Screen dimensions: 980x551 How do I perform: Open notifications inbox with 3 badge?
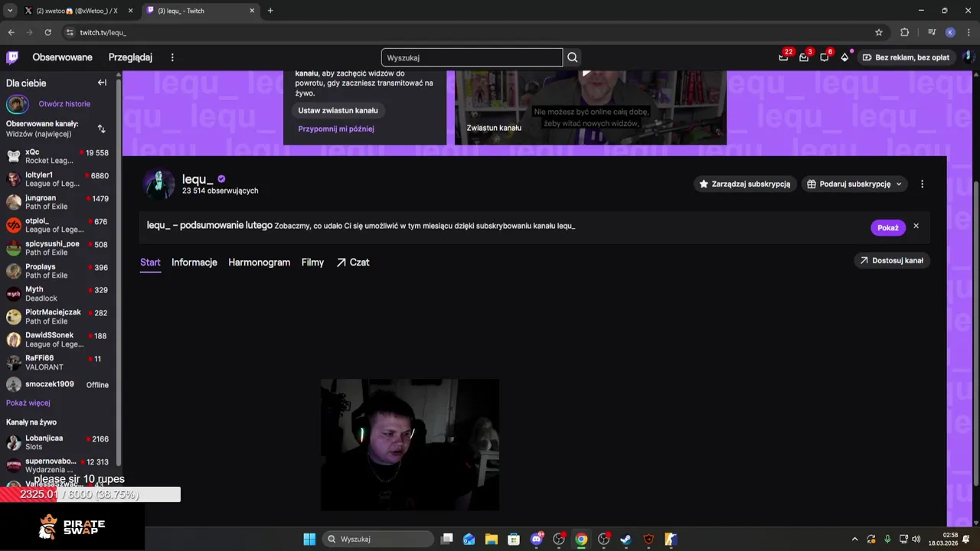tap(804, 57)
